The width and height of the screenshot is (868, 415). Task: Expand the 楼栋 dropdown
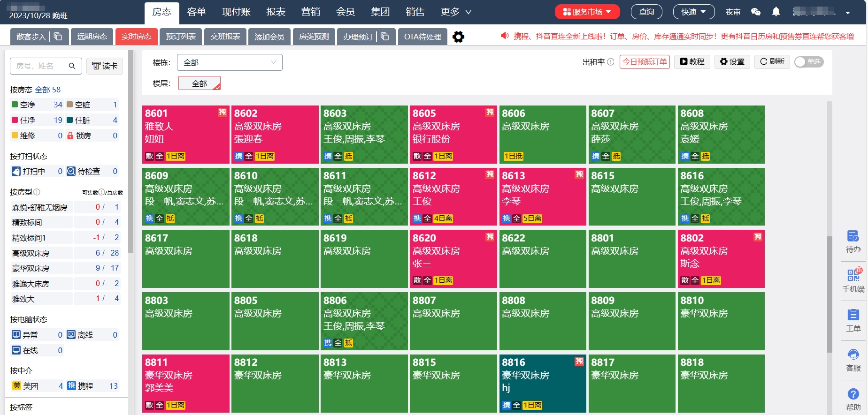point(230,62)
